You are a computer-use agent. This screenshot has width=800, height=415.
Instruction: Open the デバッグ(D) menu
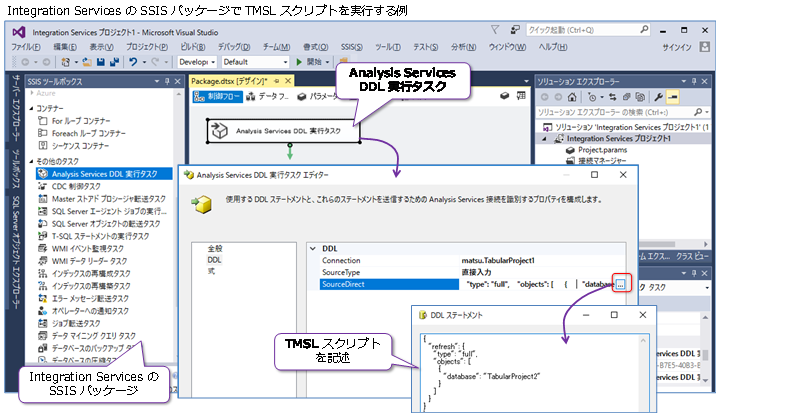click(x=234, y=47)
